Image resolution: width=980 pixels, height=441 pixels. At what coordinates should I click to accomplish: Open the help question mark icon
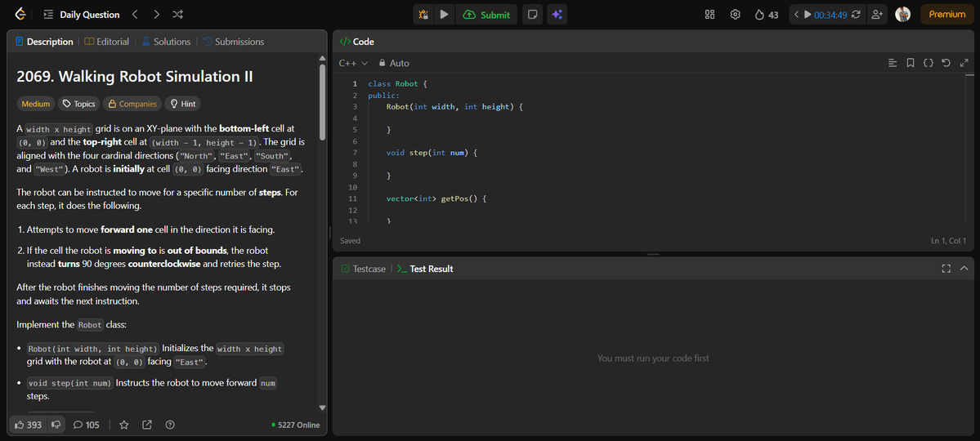(x=170, y=425)
